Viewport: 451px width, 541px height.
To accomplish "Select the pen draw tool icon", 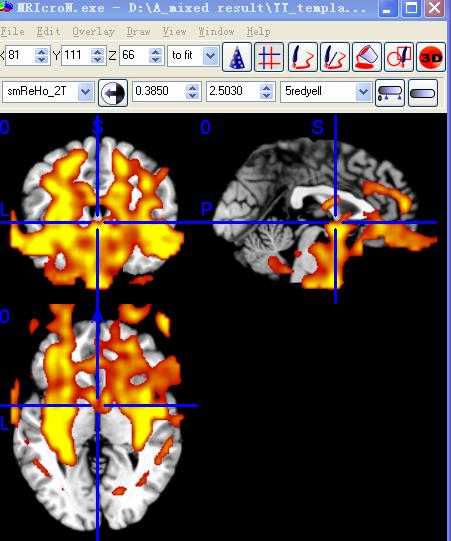I will click(x=302, y=57).
